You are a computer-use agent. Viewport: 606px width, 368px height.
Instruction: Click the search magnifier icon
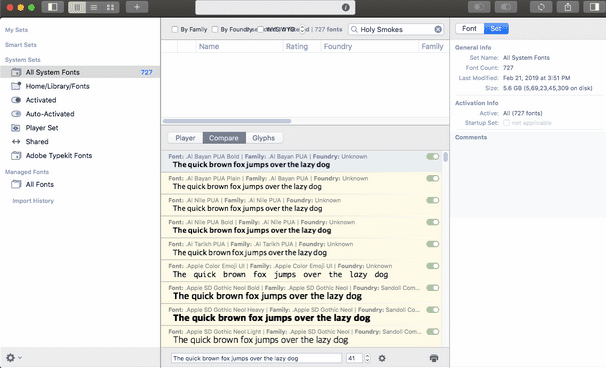354,29
